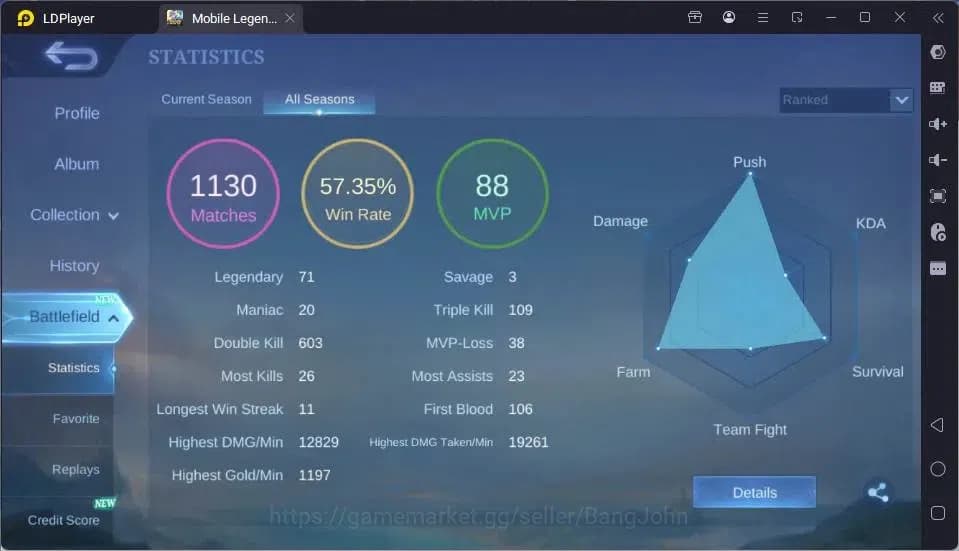Click the First Blood value 106
959x551 pixels.
coord(520,409)
